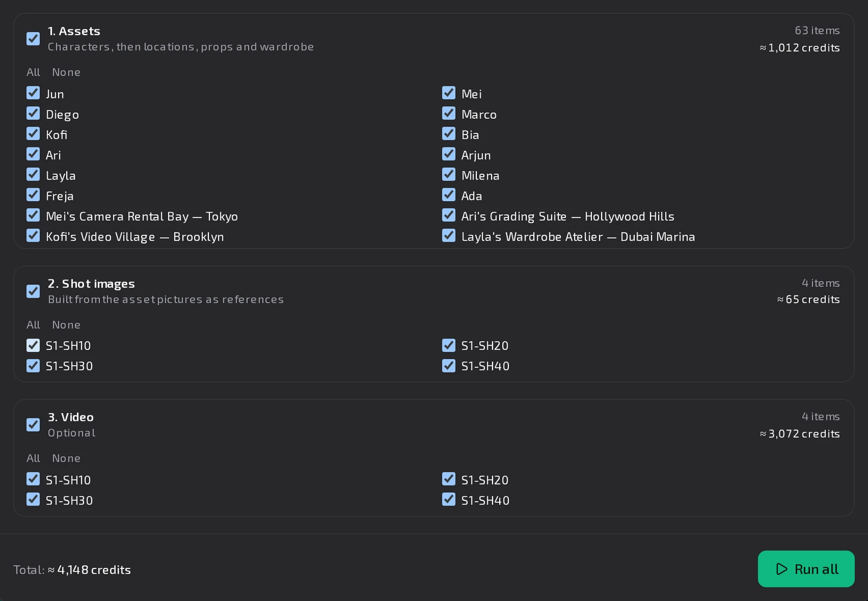Toggle the Freja checkbox
The width and height of the screenshot is (868, 601).
tap(33, 195)
